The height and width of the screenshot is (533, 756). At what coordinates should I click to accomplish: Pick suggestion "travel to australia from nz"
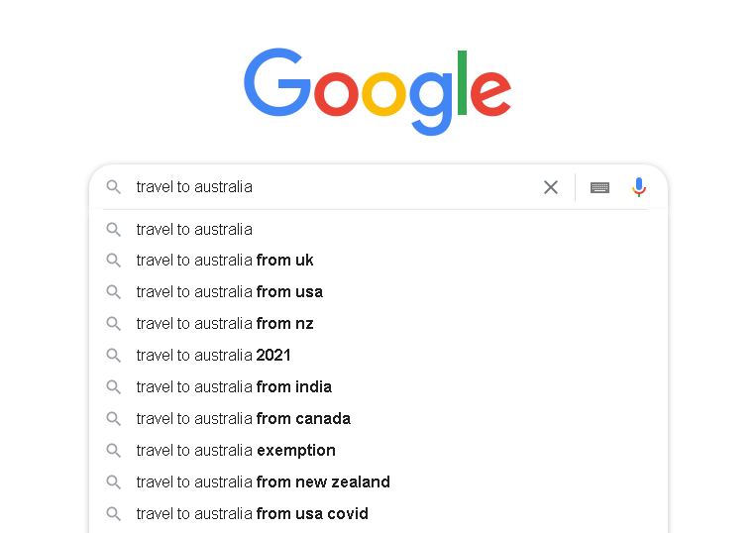(x=225, y=324)
